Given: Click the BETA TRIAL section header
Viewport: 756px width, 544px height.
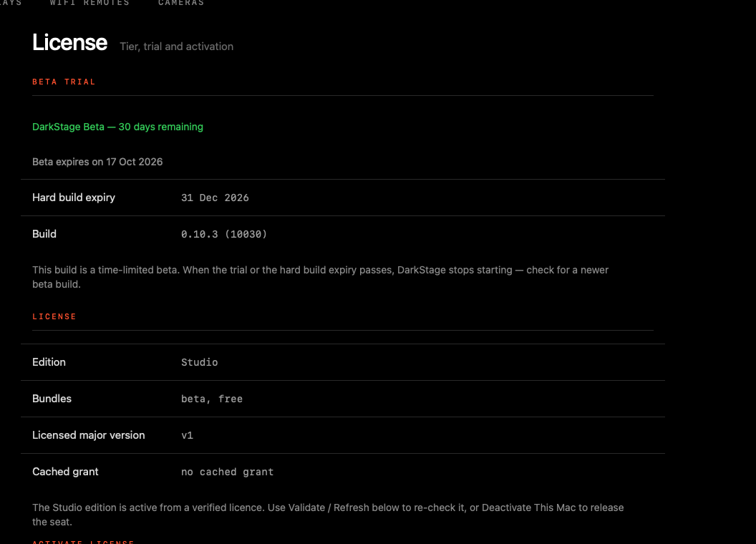Looking at the screenshot, I should 64,82.
